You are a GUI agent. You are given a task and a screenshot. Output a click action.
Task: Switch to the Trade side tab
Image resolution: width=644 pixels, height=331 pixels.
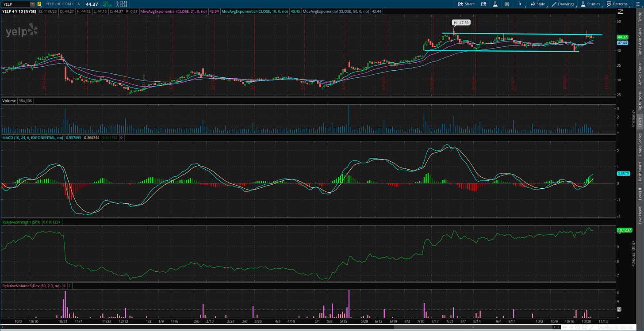(640, 17)
